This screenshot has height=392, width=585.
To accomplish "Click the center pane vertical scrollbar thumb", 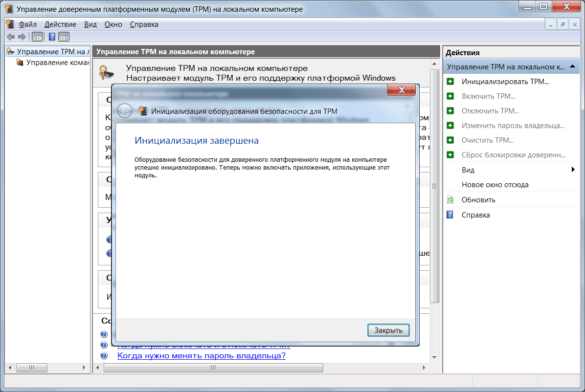I will [x=434, y=186].
